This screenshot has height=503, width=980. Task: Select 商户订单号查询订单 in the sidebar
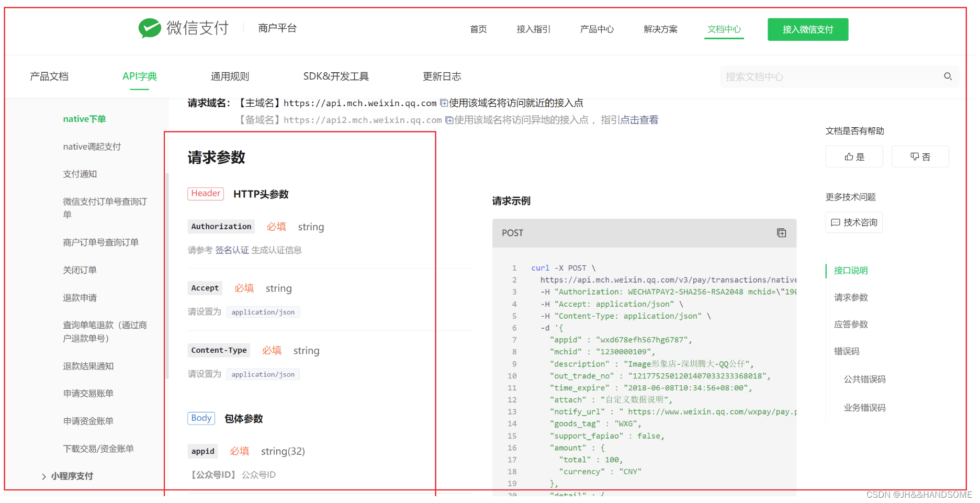100,242
